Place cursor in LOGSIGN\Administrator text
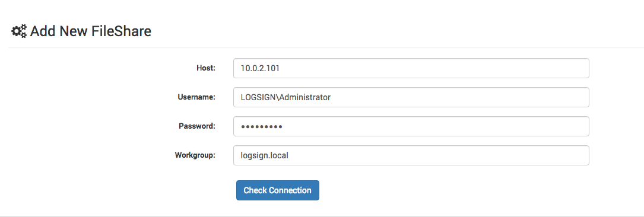 286,98
